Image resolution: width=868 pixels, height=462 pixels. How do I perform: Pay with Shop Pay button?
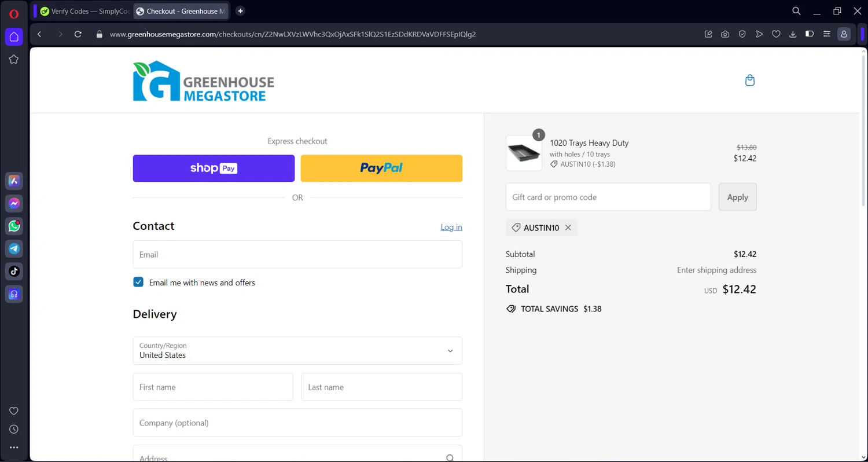coord(214,168)
